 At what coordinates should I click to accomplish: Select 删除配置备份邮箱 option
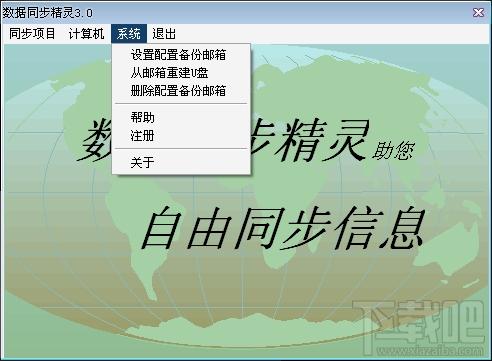[x=181, y=91]
